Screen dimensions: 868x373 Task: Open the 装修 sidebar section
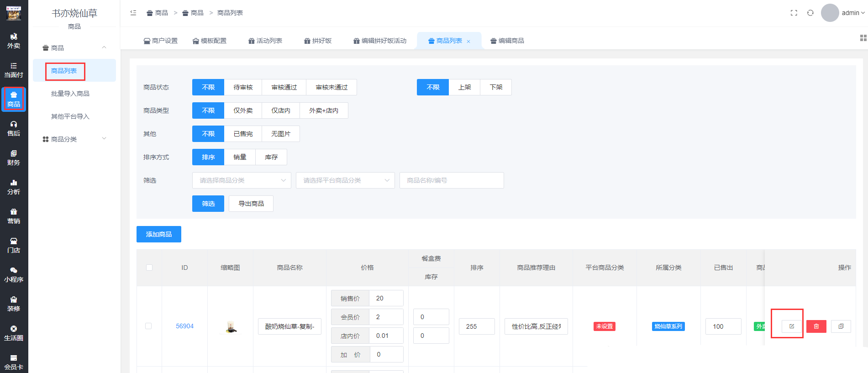pos(14,304)
